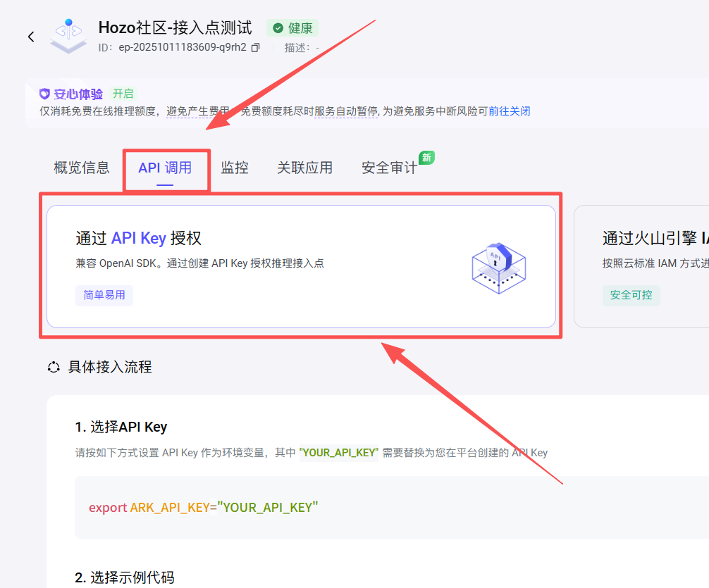Click the Hozo endpoint cube logo icon
This screenshot has width=709, height=588.
click(68, 35)
